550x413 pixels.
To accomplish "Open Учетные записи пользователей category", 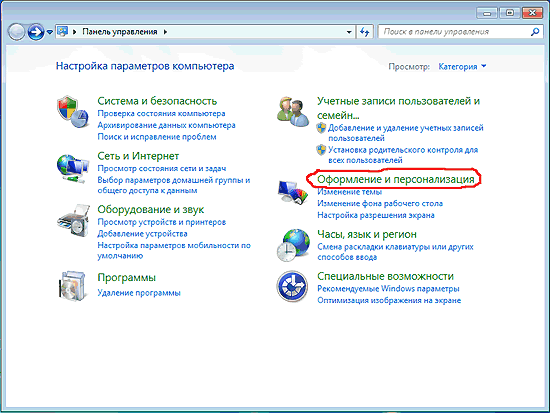I will (398, 108).
